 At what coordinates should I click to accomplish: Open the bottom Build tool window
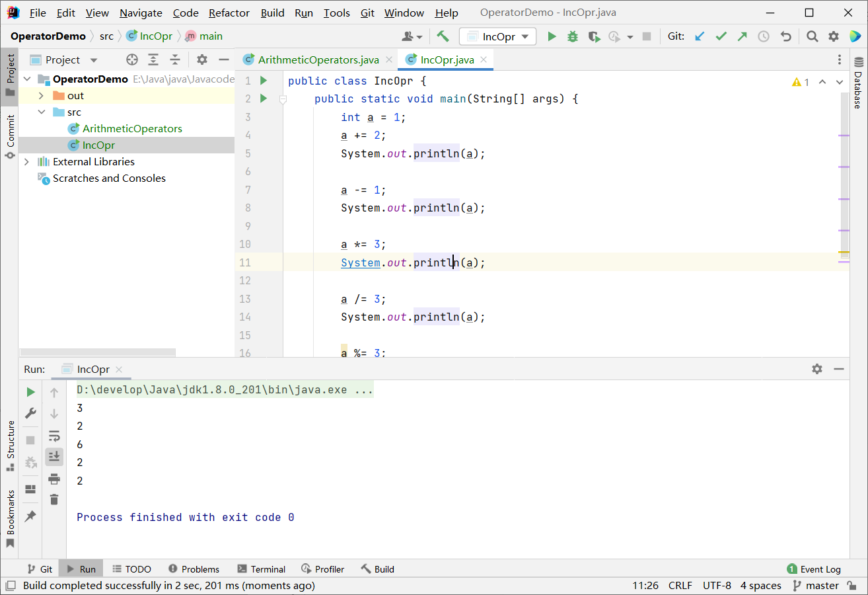377,569
